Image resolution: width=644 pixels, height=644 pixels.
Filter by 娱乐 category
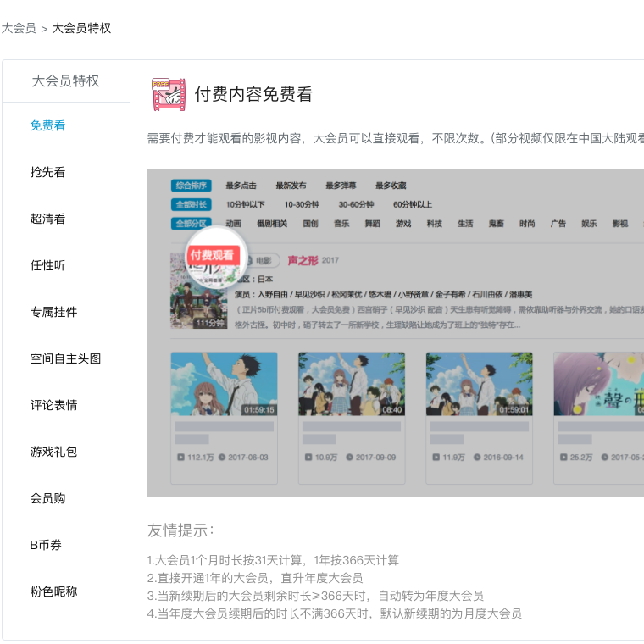[x=589, y=224]
